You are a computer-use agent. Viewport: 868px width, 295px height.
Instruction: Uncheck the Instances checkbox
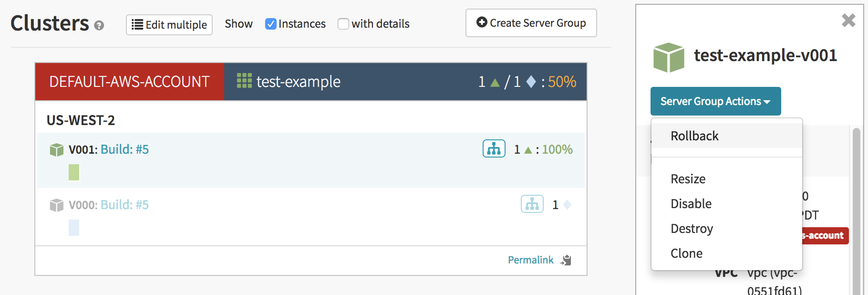(x=271, y=24)
